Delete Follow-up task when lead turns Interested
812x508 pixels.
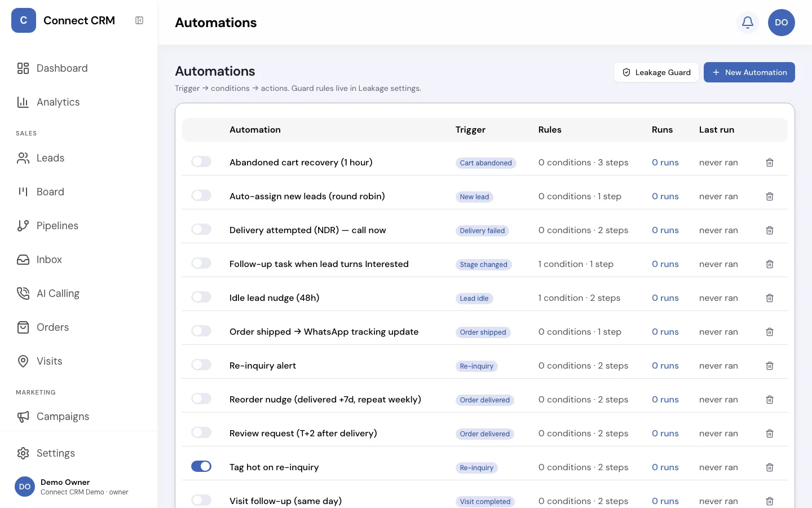(x=770, y=264)
